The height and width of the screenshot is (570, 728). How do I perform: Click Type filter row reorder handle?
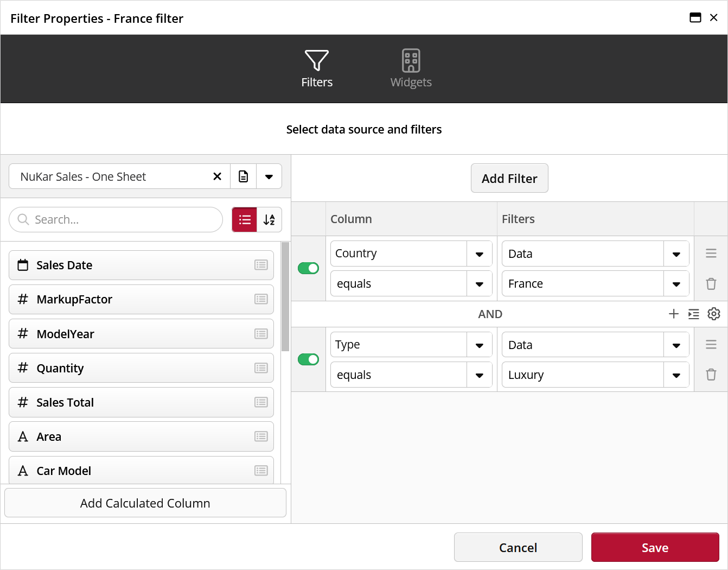711,345
